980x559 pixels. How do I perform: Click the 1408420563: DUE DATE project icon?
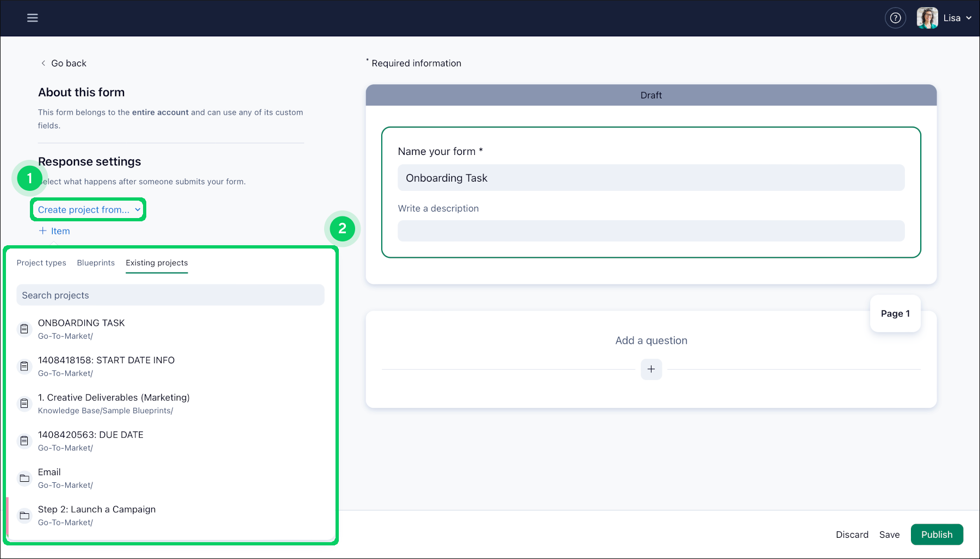click(24, 441)
